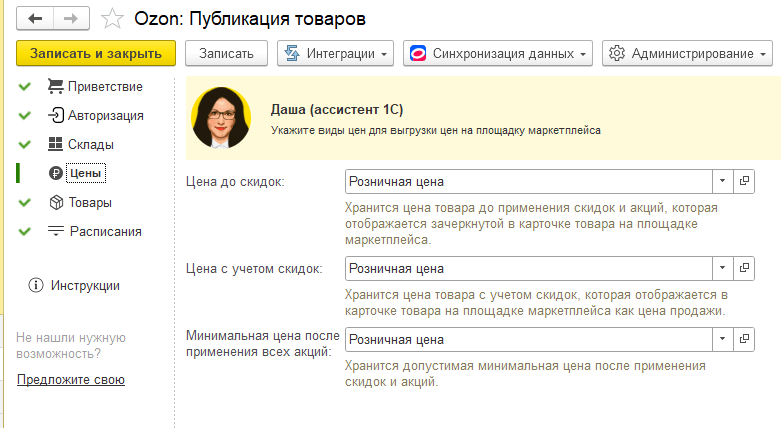Screen dimensions: 781x428
Task: Click the Не нашли нужную возможность? text
Action: point(71,345)
